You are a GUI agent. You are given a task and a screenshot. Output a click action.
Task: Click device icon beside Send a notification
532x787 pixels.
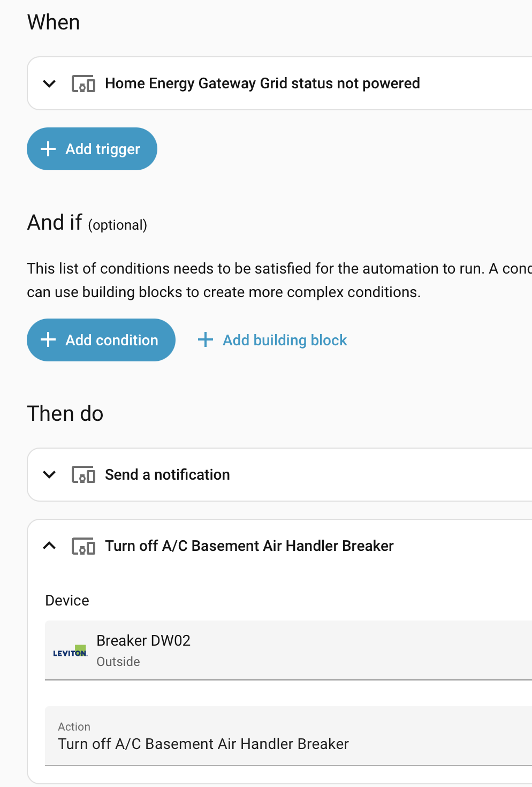(83, 475)
